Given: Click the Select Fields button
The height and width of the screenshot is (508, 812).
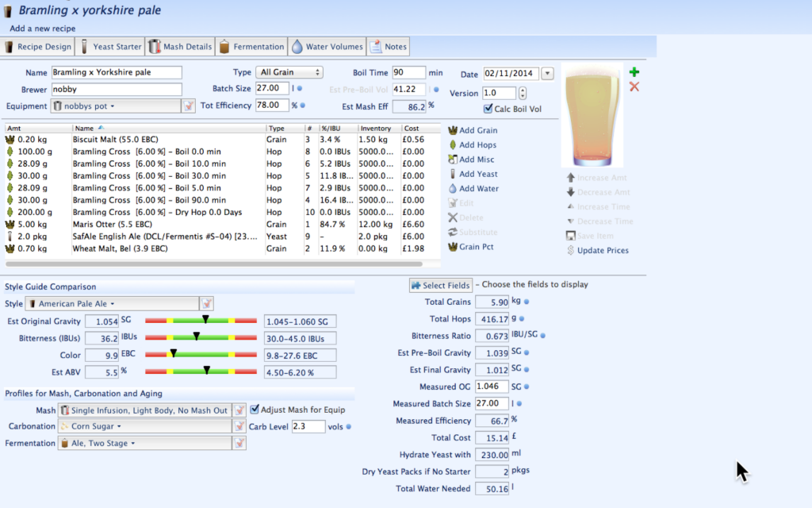Looking at the screenshot, I should pos(441,285).
